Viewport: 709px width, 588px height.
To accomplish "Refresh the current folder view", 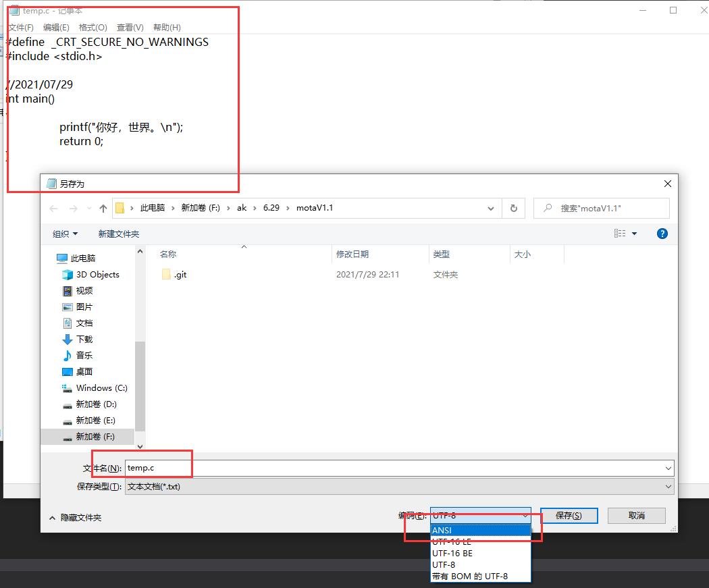I will [514, 209].
